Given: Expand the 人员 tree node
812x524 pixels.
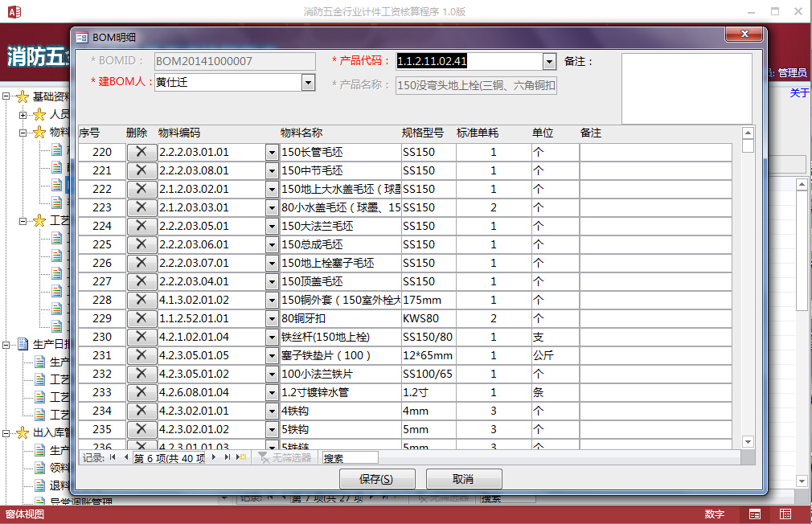Looking at the screenshot, I should [23, 114].
